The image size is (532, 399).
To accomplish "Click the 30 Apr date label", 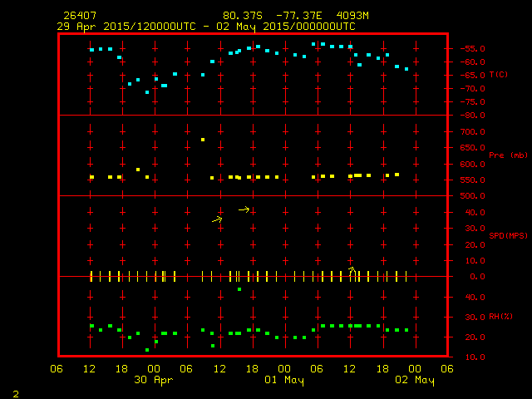I will coord(154,381).
